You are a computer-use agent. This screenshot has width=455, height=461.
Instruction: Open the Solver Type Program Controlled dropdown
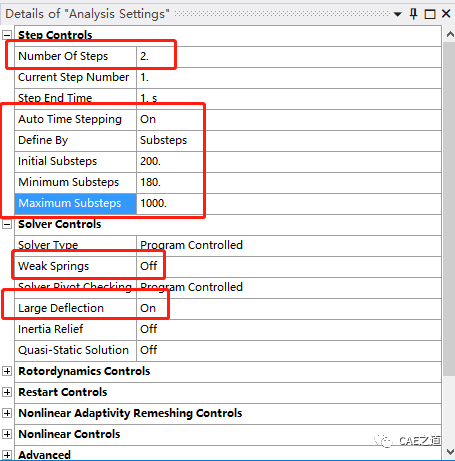[x=289, y=246]
